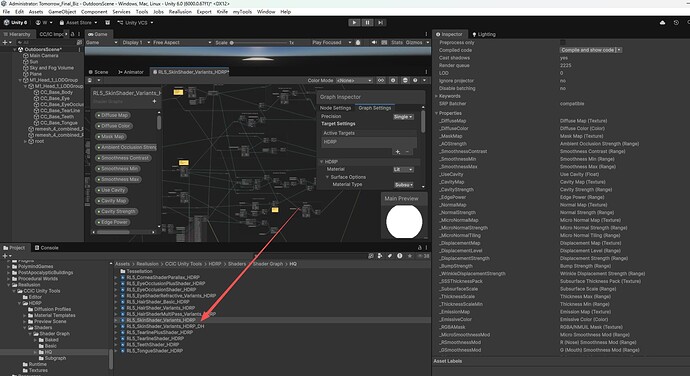Adjust the Game view Scale slider
This screenshot has width=690, height=376.
[259, 43]
